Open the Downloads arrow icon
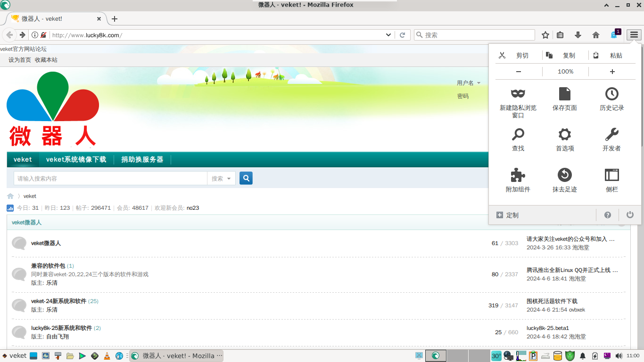Screen dimensions: 644x362 [578, 35]
